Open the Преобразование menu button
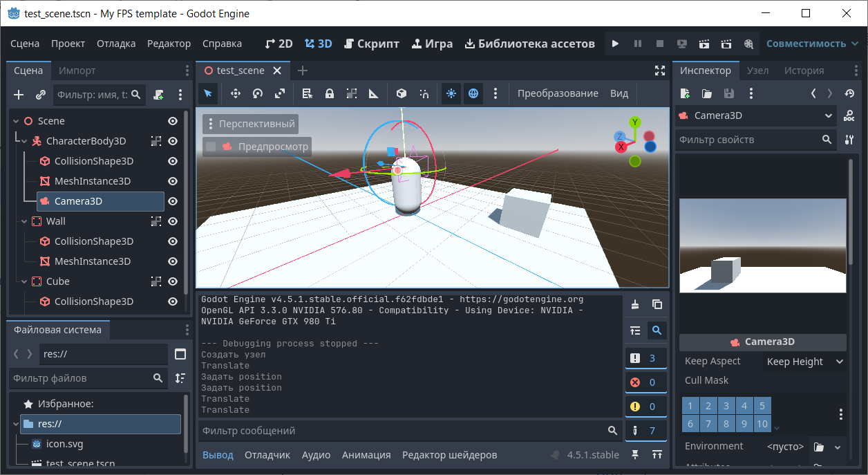This screenshot has width=868, height=475. (x=558, y=93)
